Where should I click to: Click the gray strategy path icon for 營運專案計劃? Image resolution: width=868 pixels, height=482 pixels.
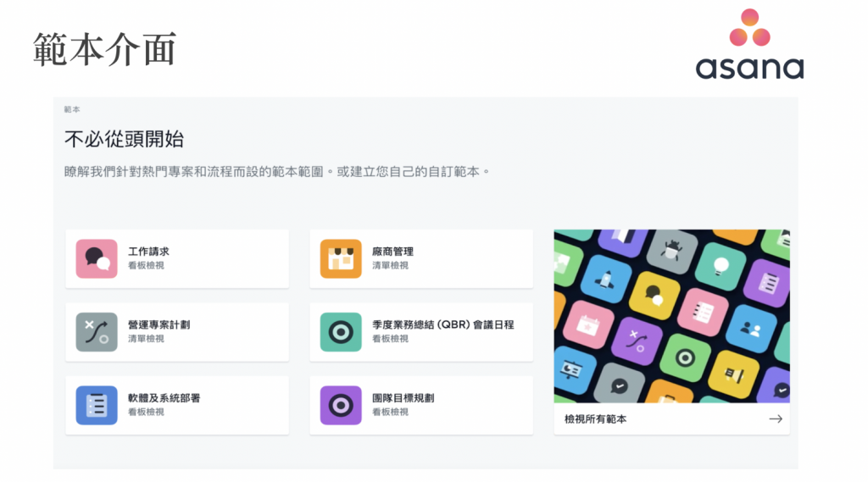tap(97, 331)
